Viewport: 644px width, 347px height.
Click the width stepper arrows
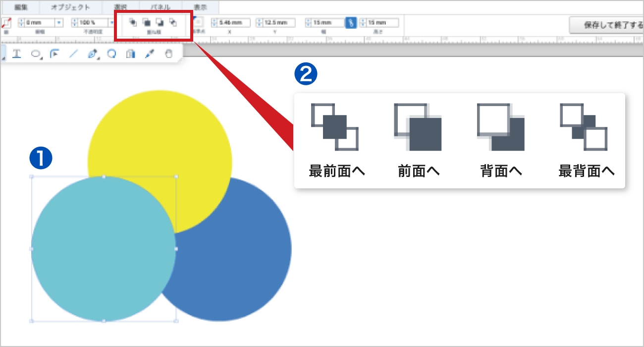click(308, 23)
